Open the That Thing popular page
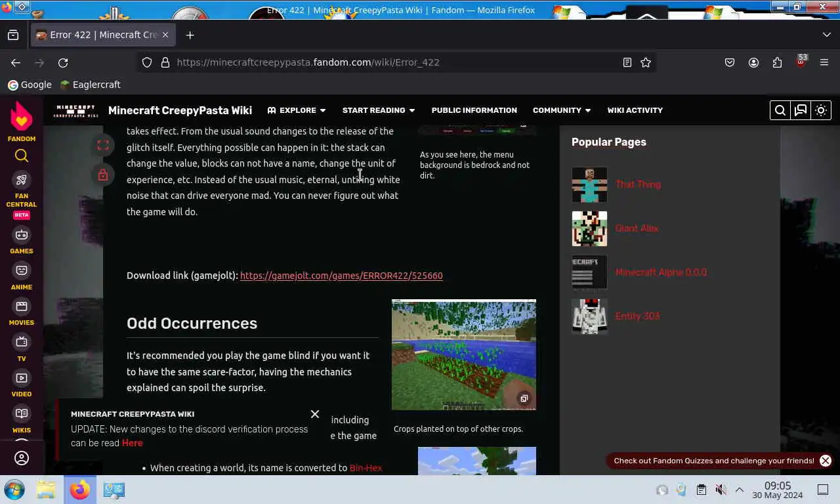This screenshot has height=504, width=840. coord(638,184)
